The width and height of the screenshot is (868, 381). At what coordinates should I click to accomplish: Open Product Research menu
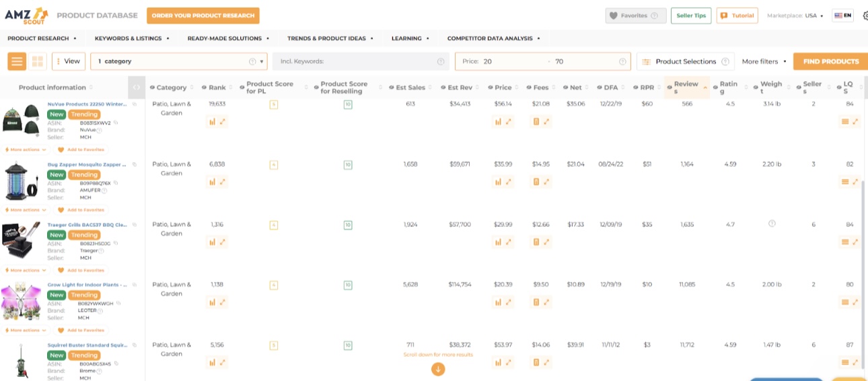[x=42, y=38]
